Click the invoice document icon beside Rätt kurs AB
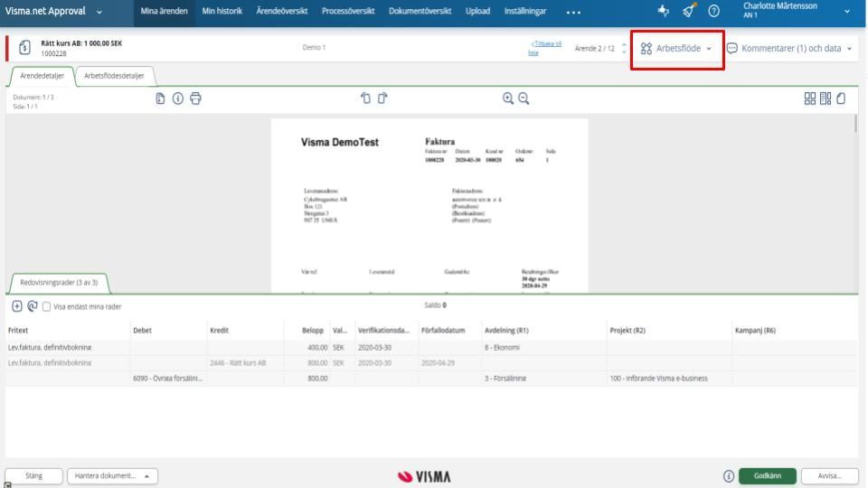 [24, 48]
